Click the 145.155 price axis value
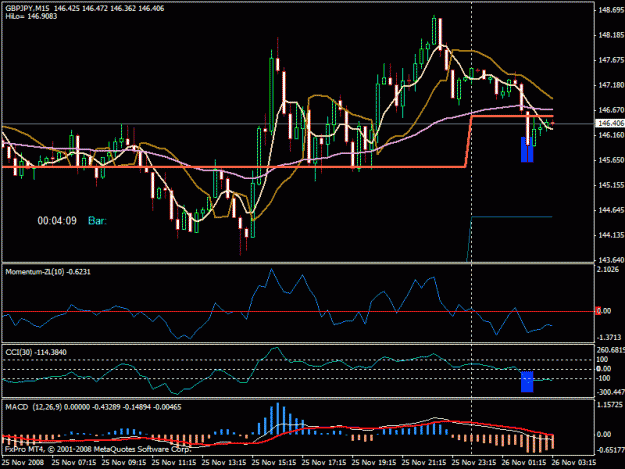 (x=611, y=185)
